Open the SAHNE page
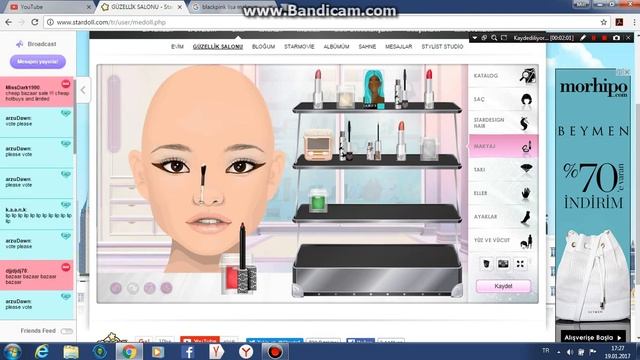The image size is (640, 360). tap(367, 47)
